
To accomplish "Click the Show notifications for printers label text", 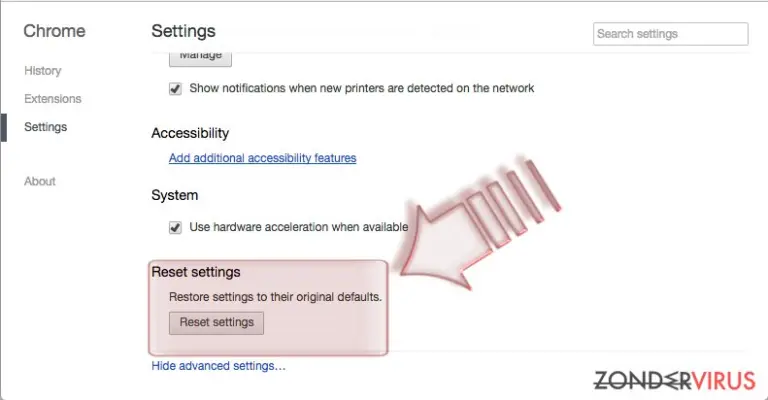I will pyautogui.click(x=362, y=89).
